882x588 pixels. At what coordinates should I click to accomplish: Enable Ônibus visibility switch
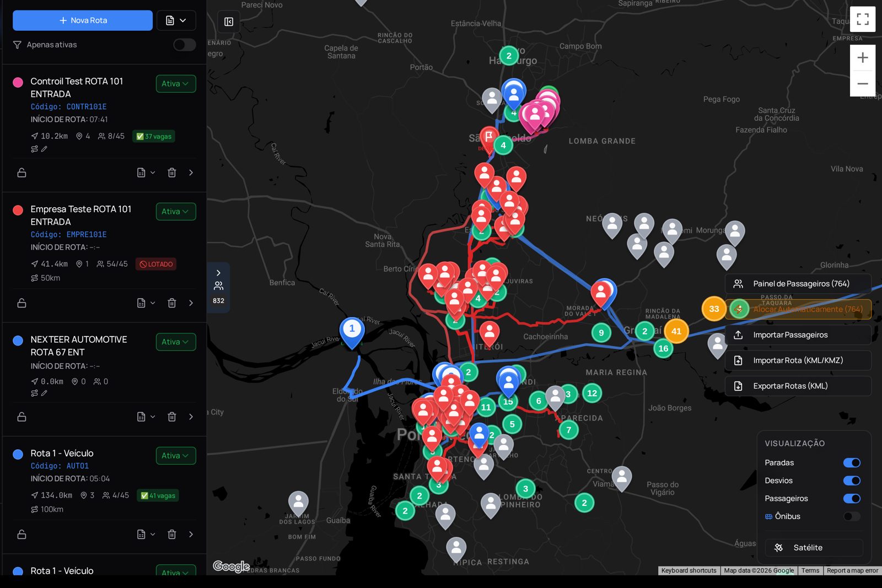pos(852,516)
